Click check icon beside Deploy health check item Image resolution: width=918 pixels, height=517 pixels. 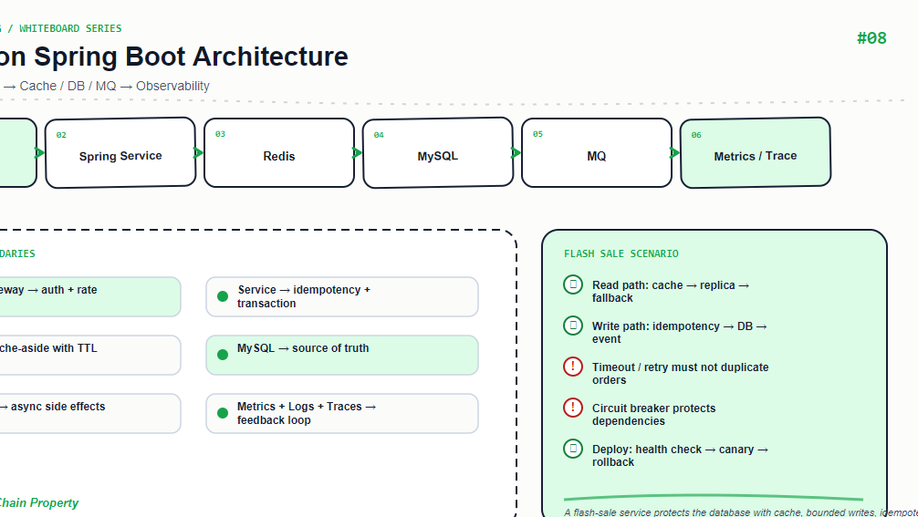tap(573, 448)
